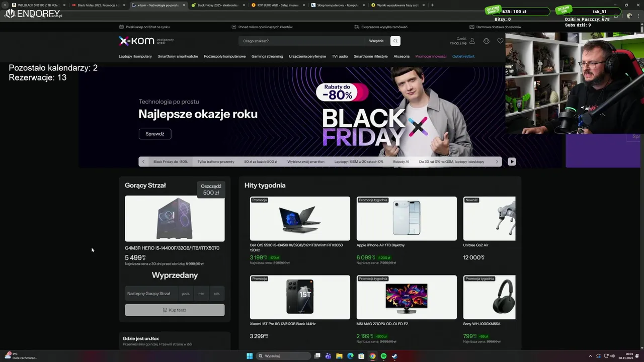Open Microsoft Teams taskbar icon
Image resolution: width=644 pixels, height=362 pixels.
pyautogui.click(x=328, y=356)
